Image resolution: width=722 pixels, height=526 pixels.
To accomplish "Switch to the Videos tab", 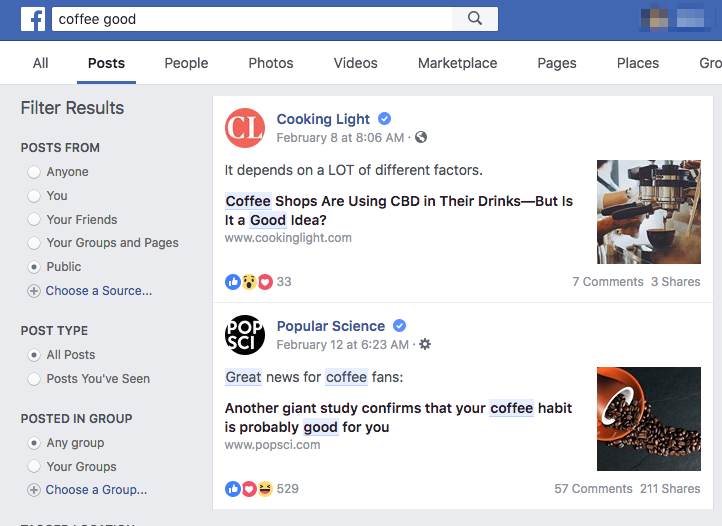I will pyautogui.click(x=356, y=63).
